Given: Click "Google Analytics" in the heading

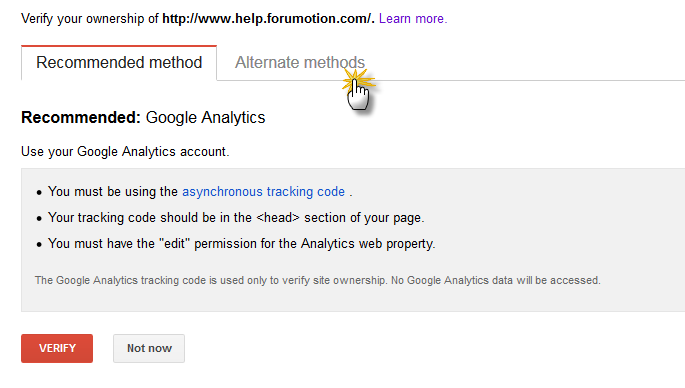Looking at the screenshot, I should tap(205, 118).
